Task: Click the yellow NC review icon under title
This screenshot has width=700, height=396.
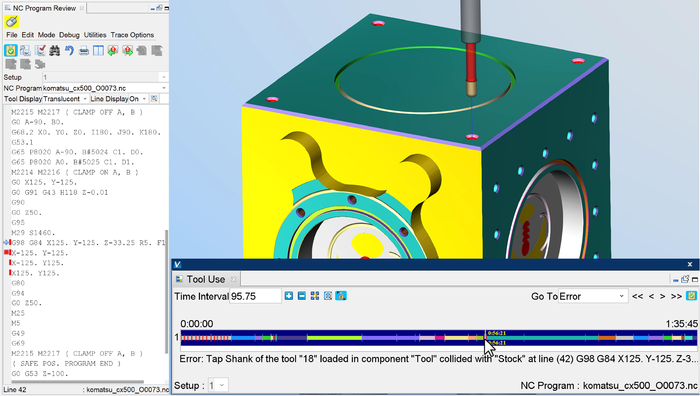Action: tap(12, 21)
